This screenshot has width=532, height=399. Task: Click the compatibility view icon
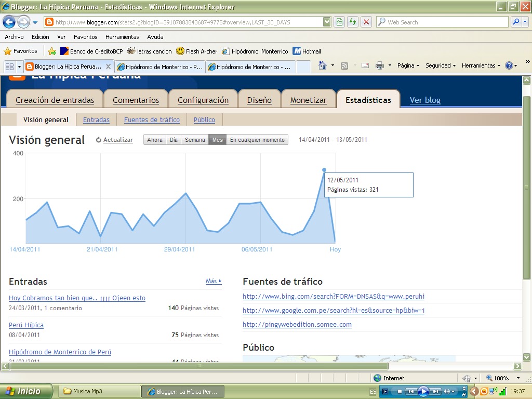click(339, 22)
